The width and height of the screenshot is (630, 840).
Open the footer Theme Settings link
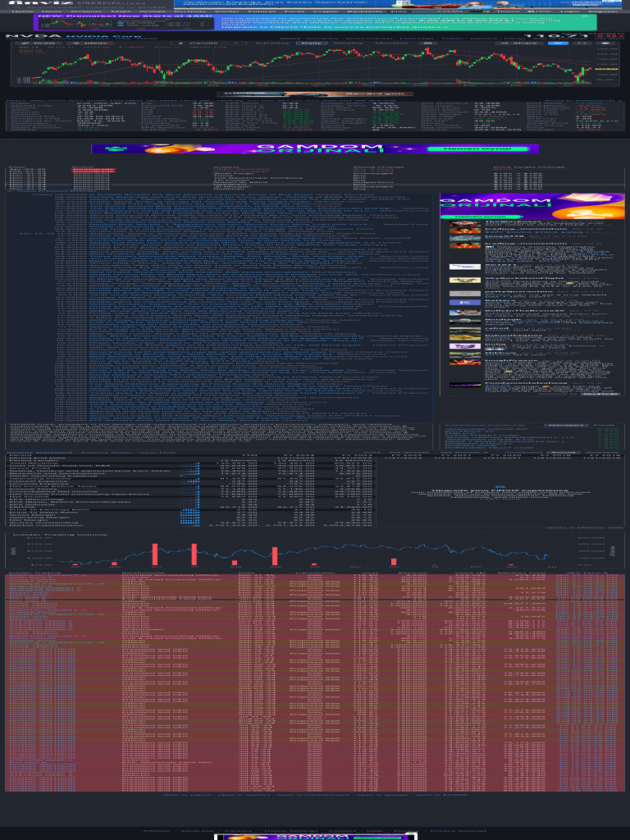tap(290, 831)
